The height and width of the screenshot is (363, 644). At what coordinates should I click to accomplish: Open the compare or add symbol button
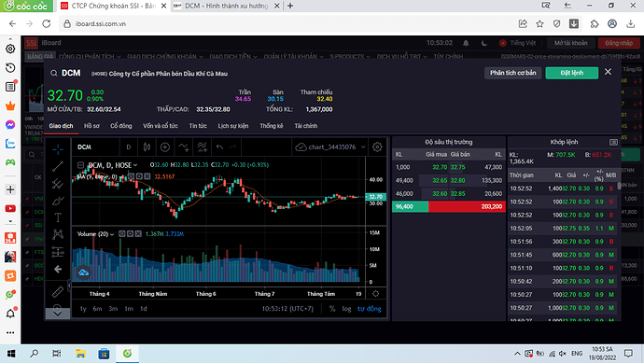click(x=165, y=147)
